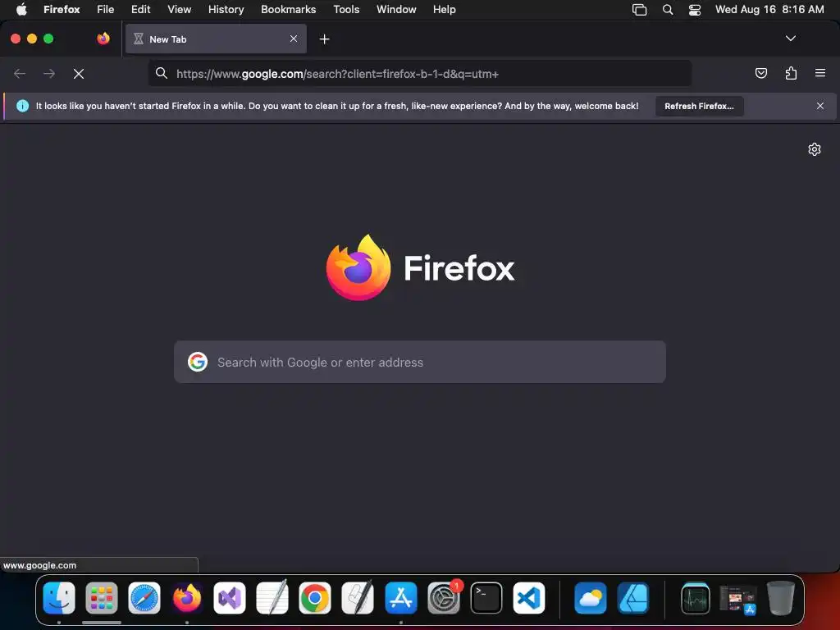The height and width of the screenshot is (630, 840).
Task: Open the Trash from the Dock
Action: point(781,598)
